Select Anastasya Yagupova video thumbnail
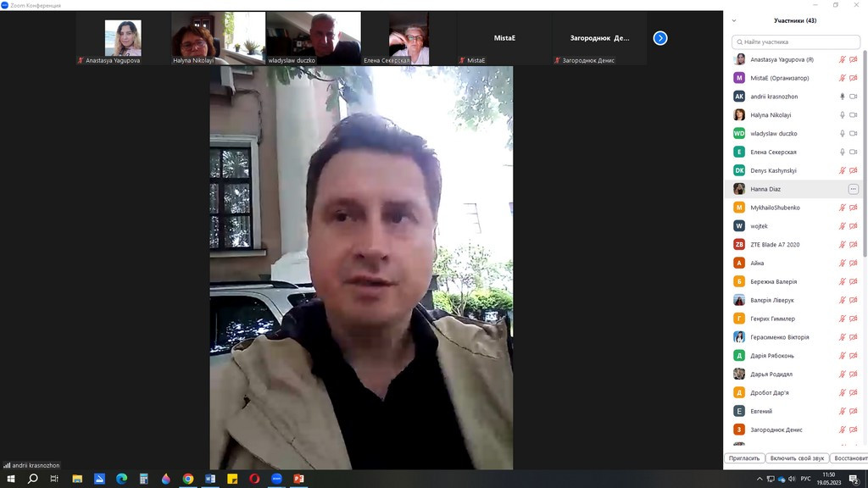868x488 pixels. point(123,38)
